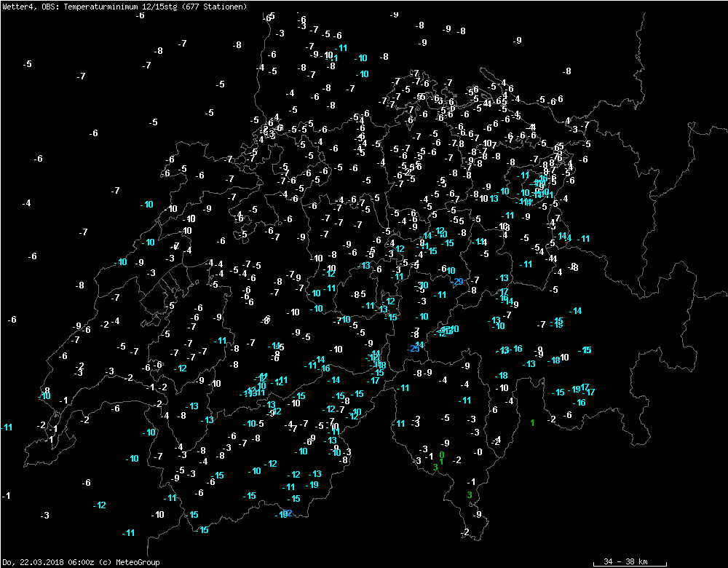Select the green 3 beside white -3
The height and width of the screenshot is (568, 728).
(x=435, y=467)
